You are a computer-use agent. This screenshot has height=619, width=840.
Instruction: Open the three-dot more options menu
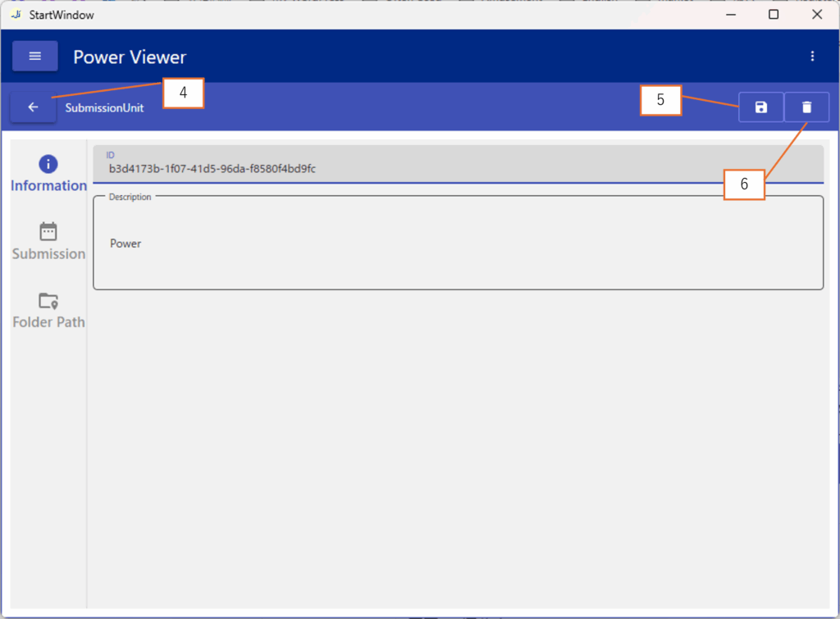click(812, 57)
